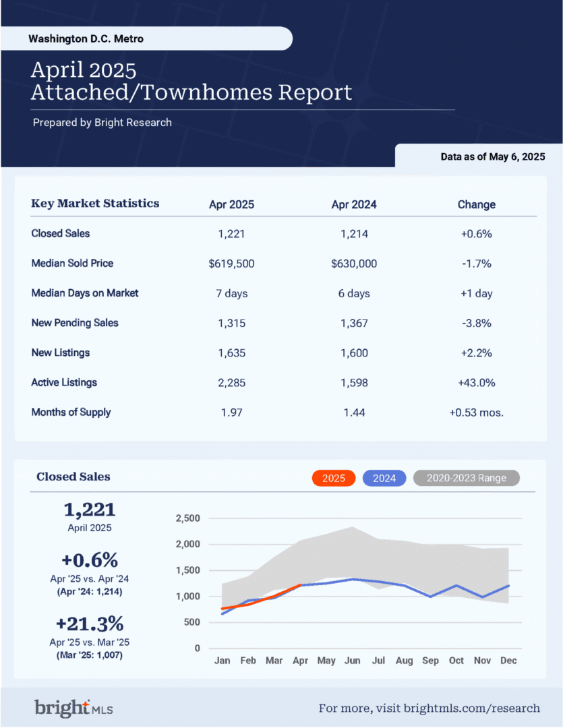Click the New Pending Sales row label
Viewport: 563px width, 728px height.
point(75,323)
